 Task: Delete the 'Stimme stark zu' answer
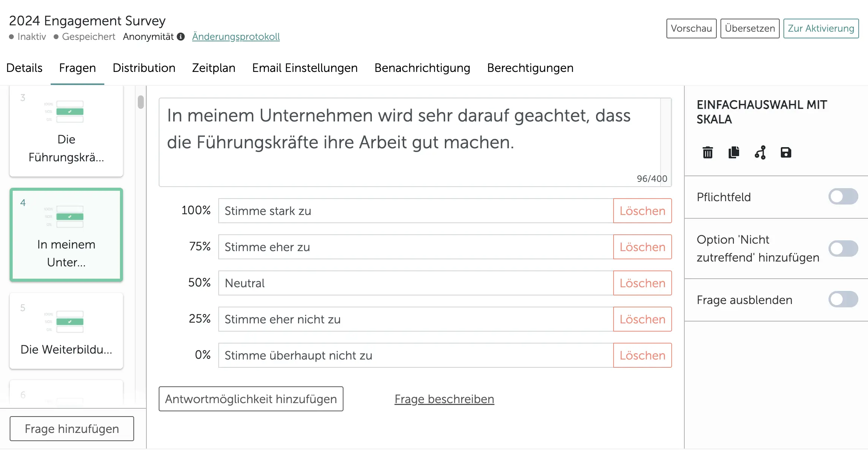[x=642, y=211]
